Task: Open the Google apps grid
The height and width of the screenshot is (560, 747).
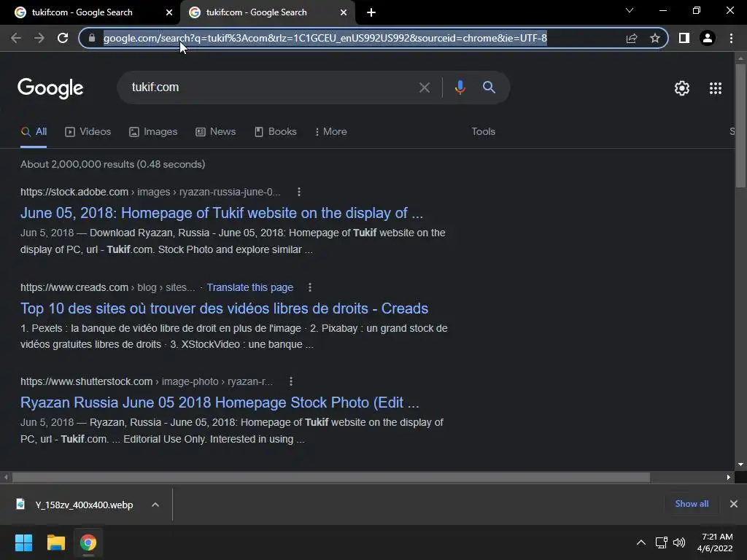Action: tap(716, 88)
